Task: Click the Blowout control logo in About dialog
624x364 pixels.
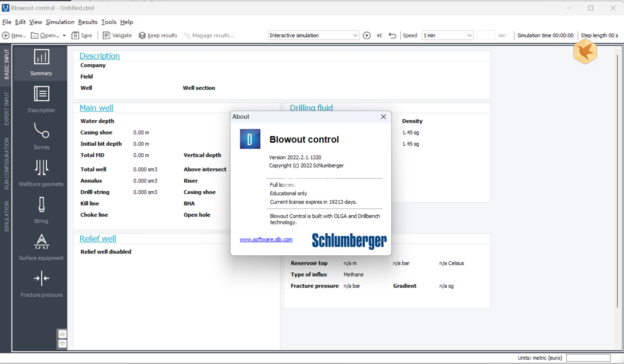Action: pos(250,139)
